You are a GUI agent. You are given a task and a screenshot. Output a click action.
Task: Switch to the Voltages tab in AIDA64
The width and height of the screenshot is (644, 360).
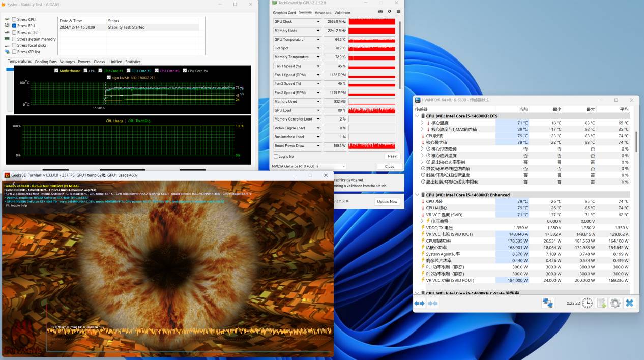point(67,62)
